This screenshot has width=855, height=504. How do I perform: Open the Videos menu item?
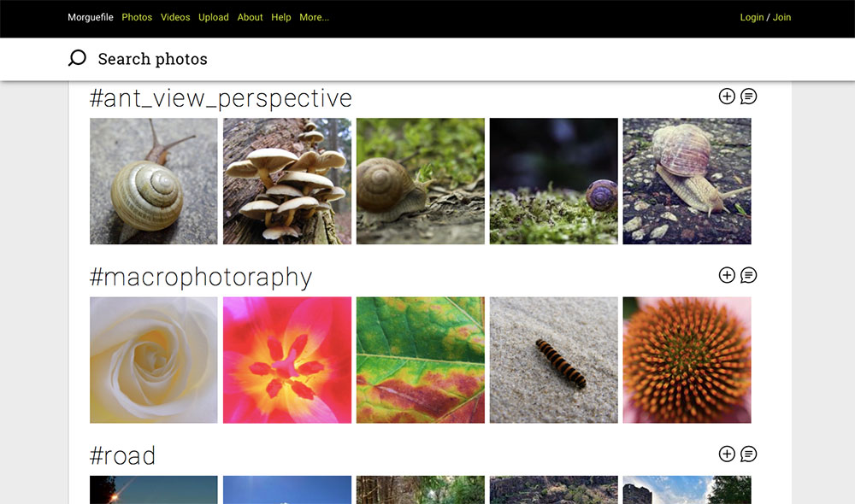click(175, 17)
